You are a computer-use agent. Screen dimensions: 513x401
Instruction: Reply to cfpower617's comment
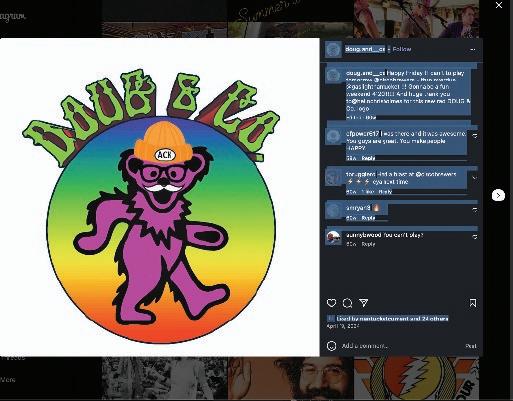tap(368, 158)
